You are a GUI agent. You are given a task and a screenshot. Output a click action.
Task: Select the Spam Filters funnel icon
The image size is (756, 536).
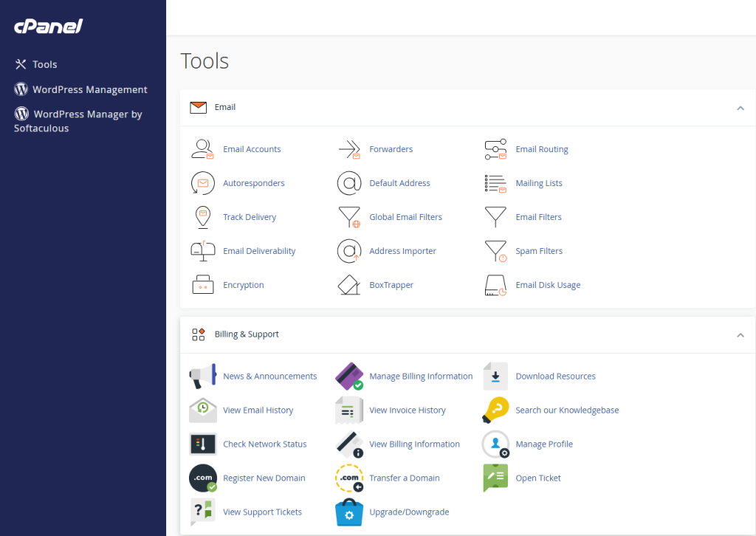click(x=495, y=251)
